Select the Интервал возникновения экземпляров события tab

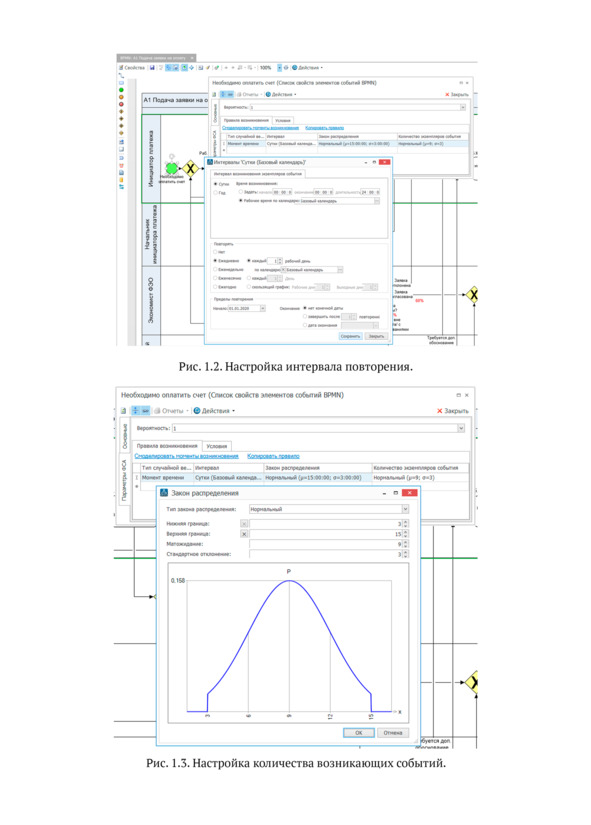point(257,174)
